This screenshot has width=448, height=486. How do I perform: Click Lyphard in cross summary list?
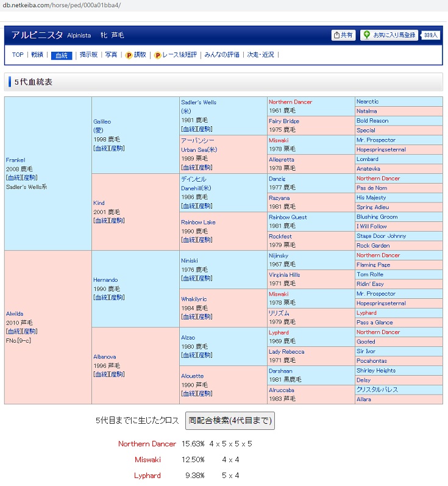[x=147, y=476]
